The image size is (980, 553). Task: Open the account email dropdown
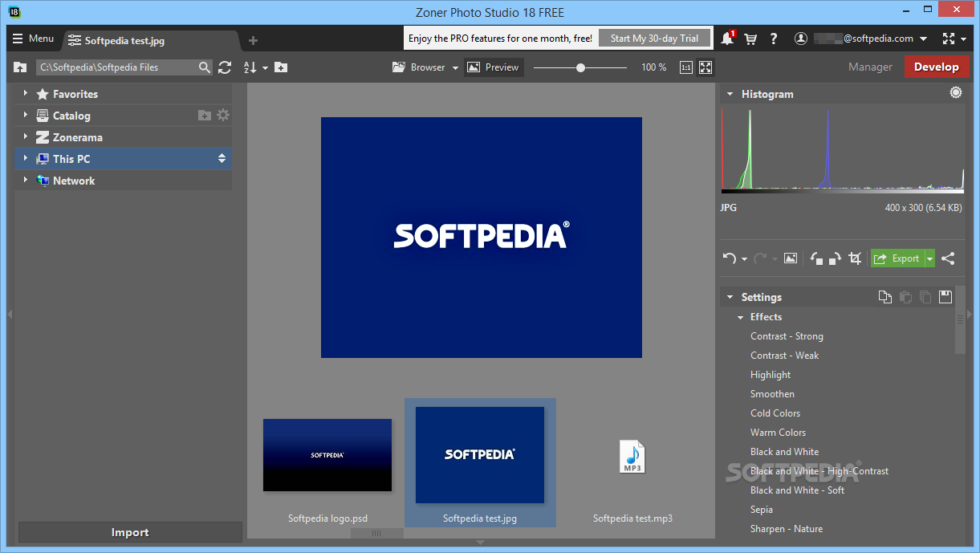click(924, 39)
